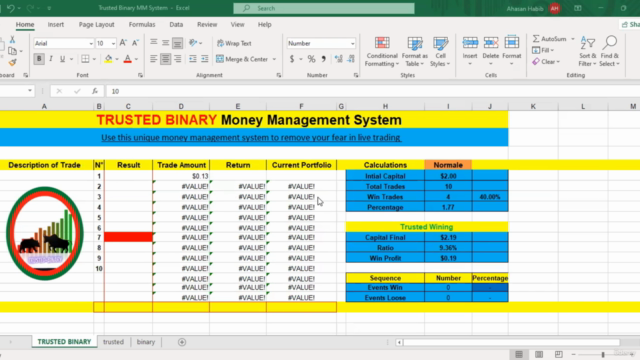Apply cell borders
The width and height of the screenshot is (640, 360).
pos(85,59)
